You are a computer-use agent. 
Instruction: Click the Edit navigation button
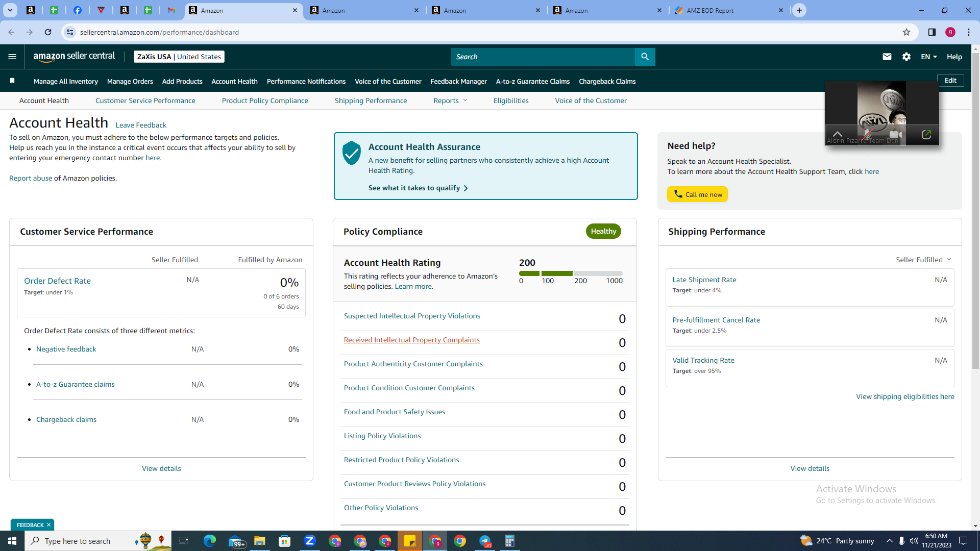click(950, 81)
